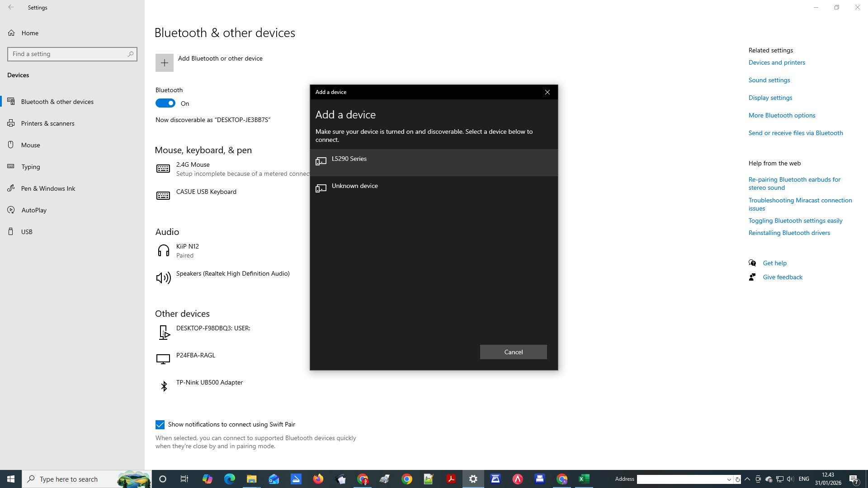Viewport: 868px width, 488px height.
Task: Go back with the Settings back arrow
Action: pos(11,7)
